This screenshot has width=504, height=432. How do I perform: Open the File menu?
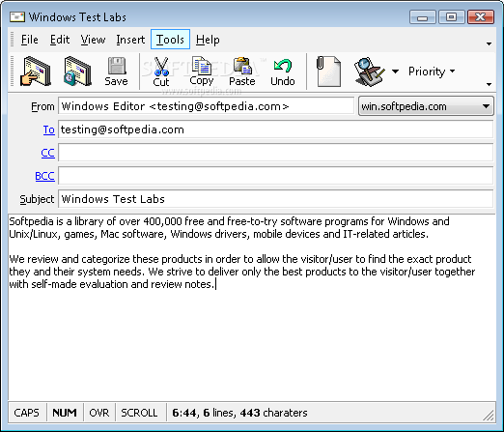tap(30, 40)
